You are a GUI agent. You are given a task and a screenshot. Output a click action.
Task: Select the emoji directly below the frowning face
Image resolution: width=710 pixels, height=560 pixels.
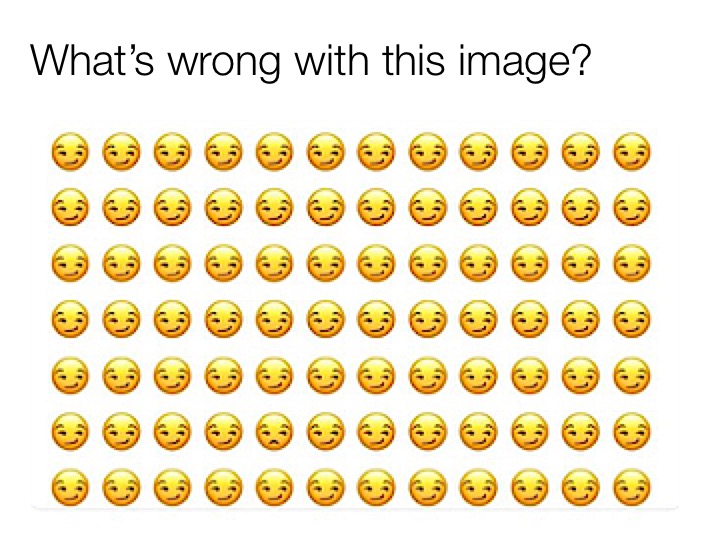point(274,487)
